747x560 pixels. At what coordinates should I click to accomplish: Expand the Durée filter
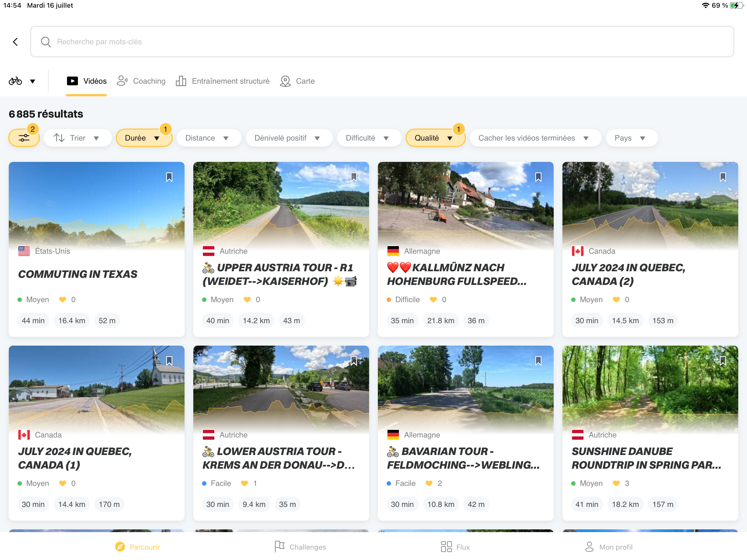(x=144, y=138)
